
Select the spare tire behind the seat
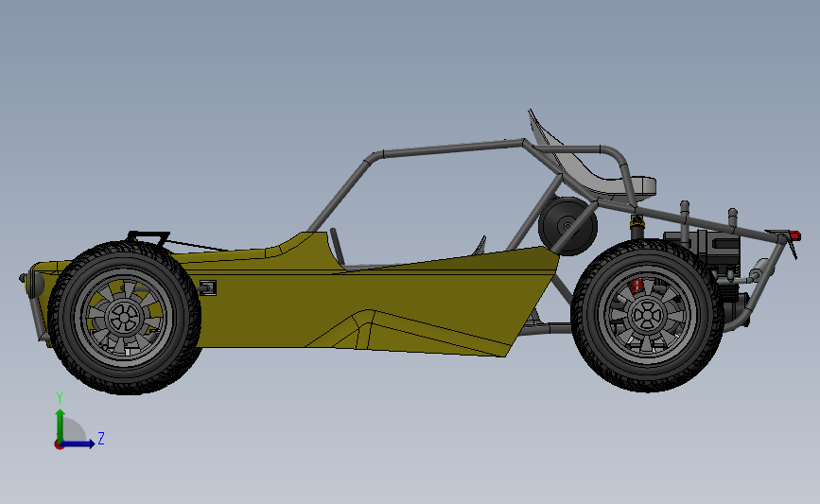coord(567,226)
